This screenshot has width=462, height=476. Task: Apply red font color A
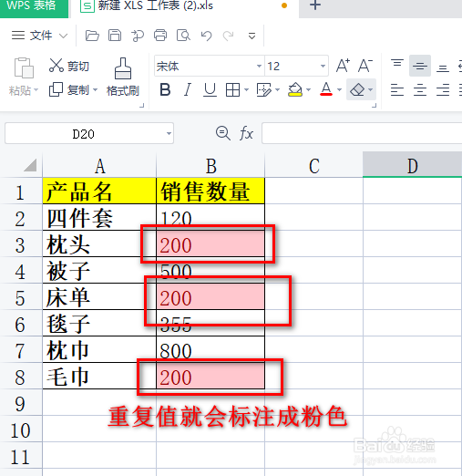click(x=326, y=89)
